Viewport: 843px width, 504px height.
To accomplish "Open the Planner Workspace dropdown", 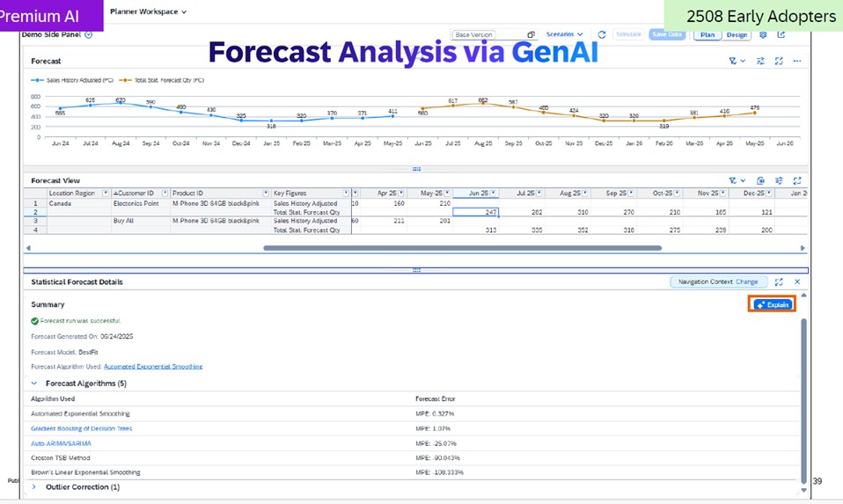I will (148, 11).
